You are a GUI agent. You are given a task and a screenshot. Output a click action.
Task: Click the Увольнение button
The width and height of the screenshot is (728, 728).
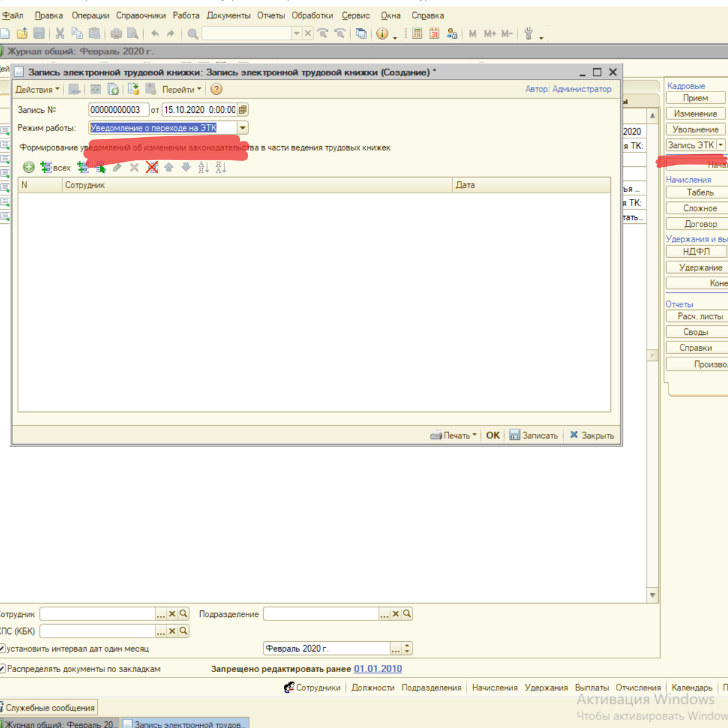695,129
